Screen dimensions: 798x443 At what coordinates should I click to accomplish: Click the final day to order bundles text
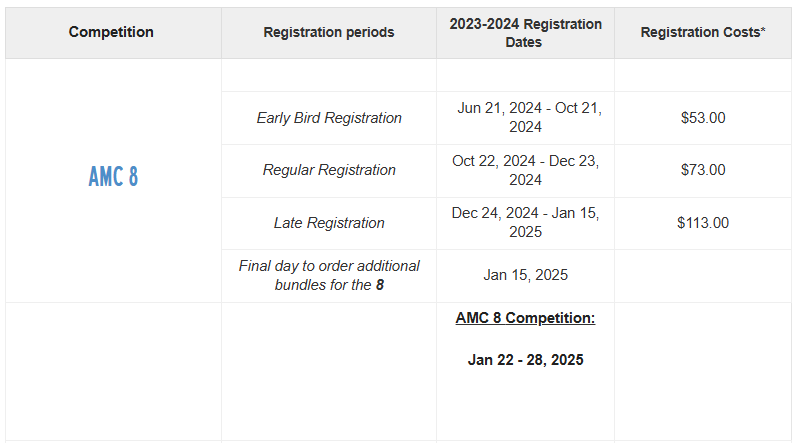329,275
